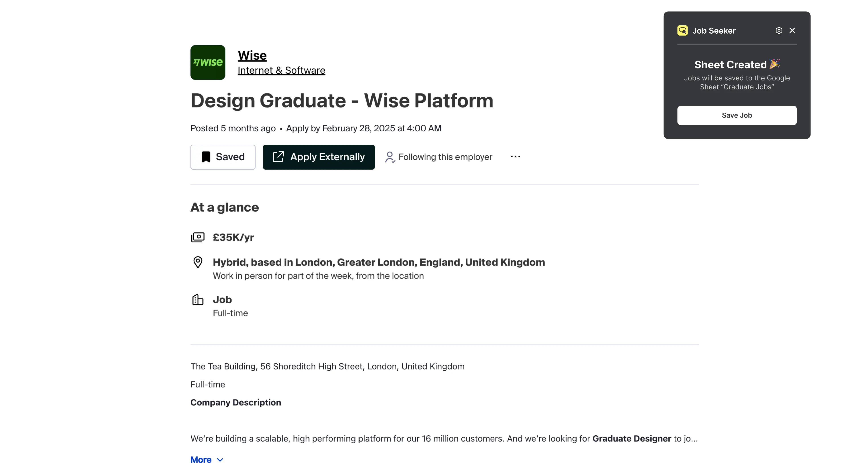Click the Apply by February 28 deadline

pyautogui.click(x=364, y=128)
